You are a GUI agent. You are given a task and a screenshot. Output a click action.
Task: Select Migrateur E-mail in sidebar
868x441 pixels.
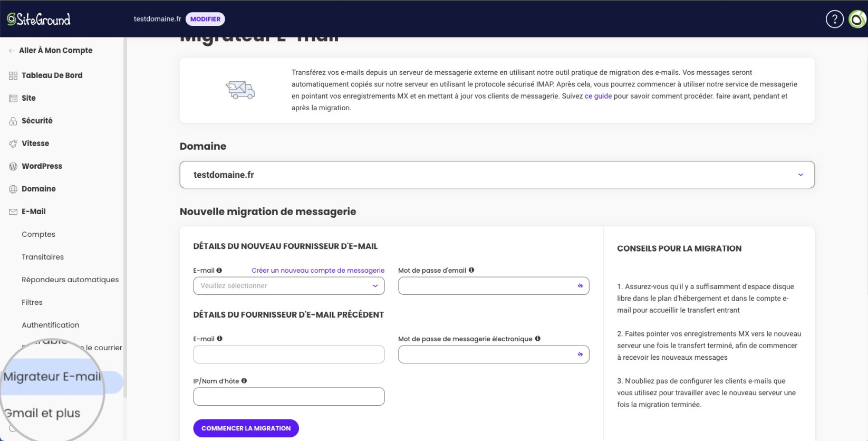pyautogui.click(x=52, y=377)
